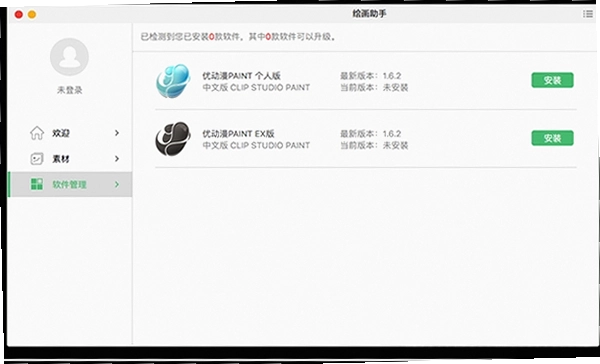Expand the 软件管理 chevron arrow
The width and height of the screenshot is (600, 364).
(x=117, y=184)
